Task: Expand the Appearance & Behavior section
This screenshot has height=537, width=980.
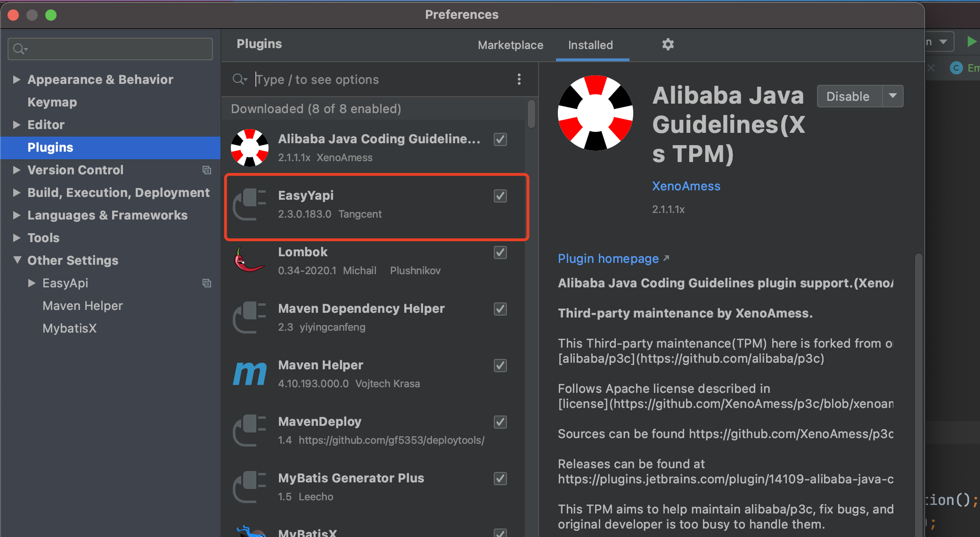Action: tap(16, 80)
